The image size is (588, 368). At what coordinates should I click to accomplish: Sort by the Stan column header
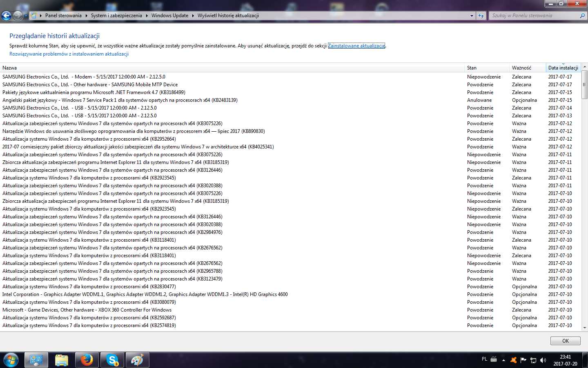pos(488,68)
